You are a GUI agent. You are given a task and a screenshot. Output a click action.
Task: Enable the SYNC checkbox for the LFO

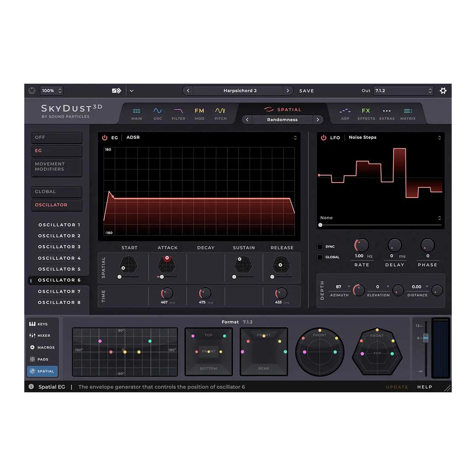(320, 246)
